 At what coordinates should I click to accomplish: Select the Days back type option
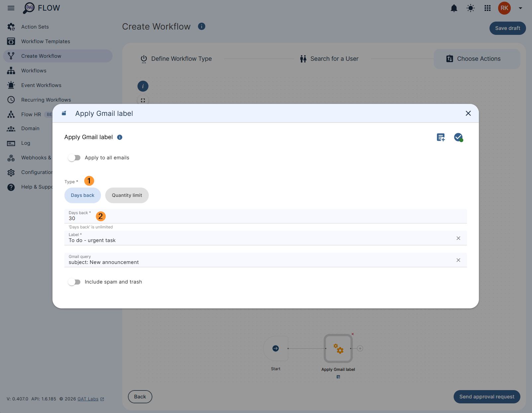pyautogui.click(x=83, y=195)
